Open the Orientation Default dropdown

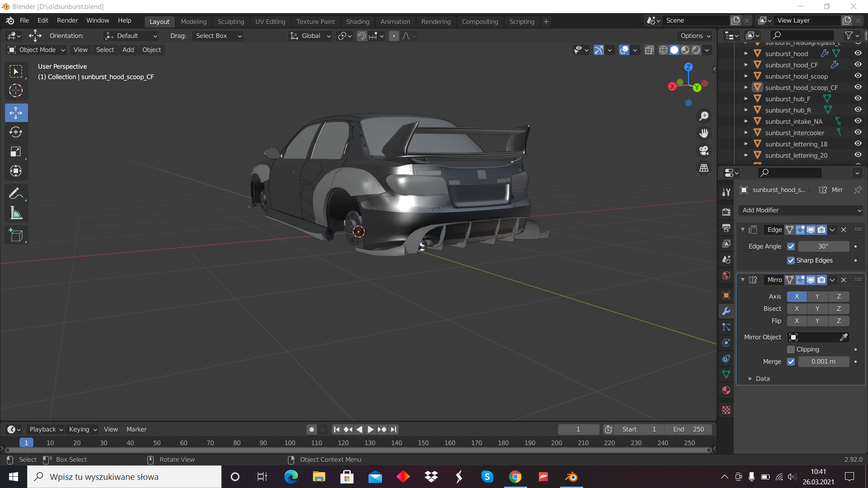(131, 36)
